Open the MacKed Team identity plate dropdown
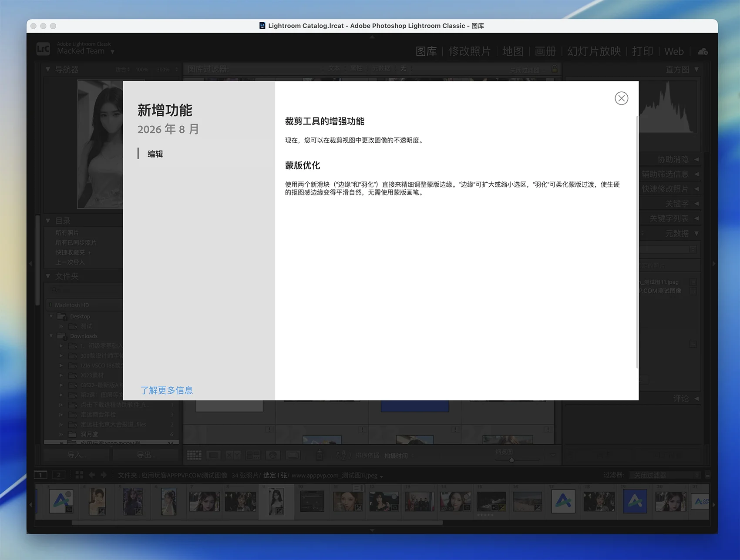The height and width of the screenshot is (560, 740). (112, 51)
